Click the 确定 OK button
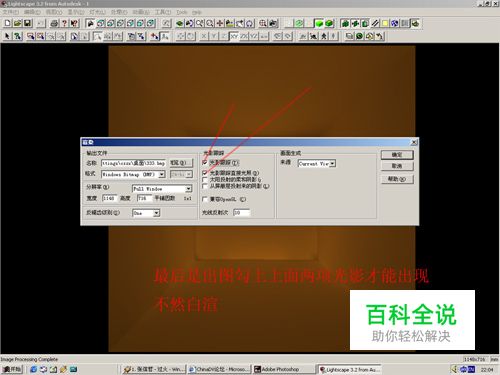 tap(397, 155)
